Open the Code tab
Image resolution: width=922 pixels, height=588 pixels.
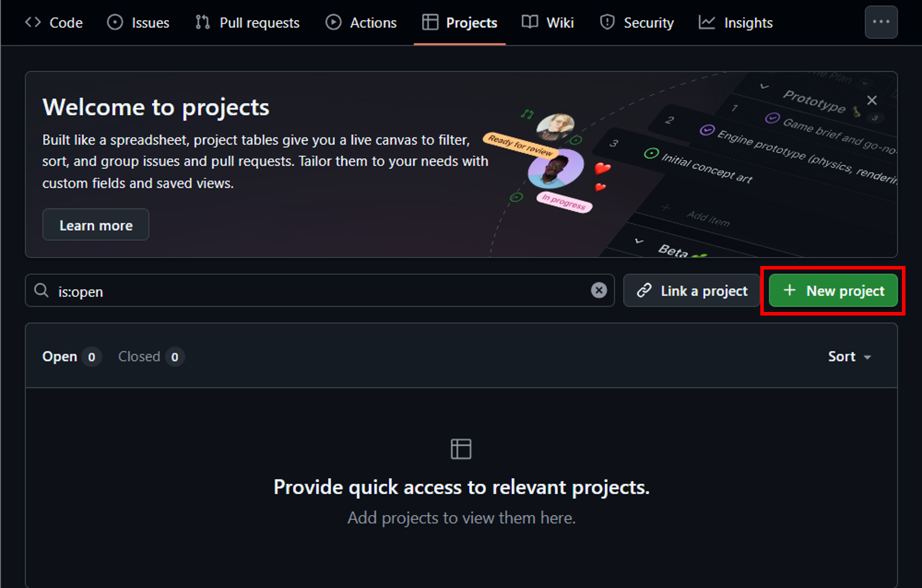click(54, 23)
